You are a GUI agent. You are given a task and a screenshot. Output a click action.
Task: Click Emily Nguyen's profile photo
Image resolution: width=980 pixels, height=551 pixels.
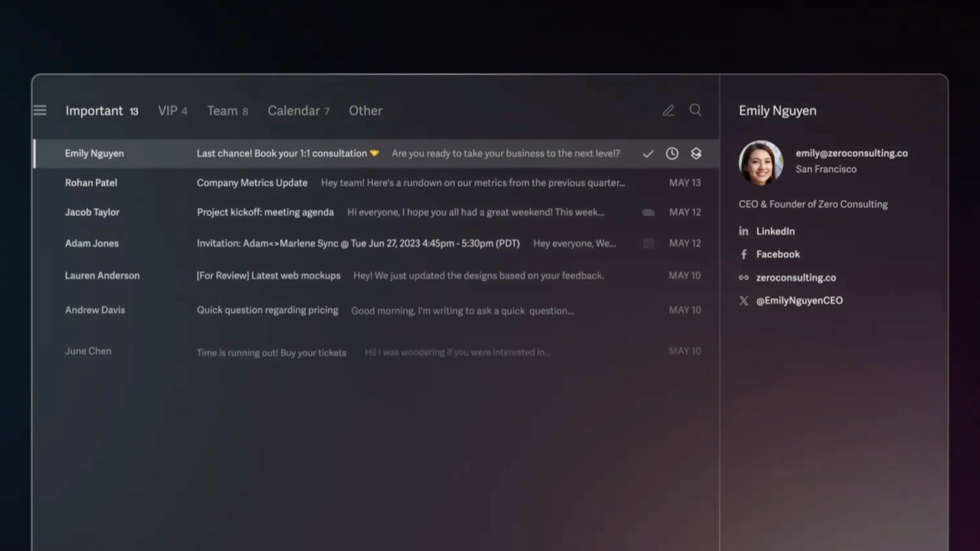pos(760,162)
